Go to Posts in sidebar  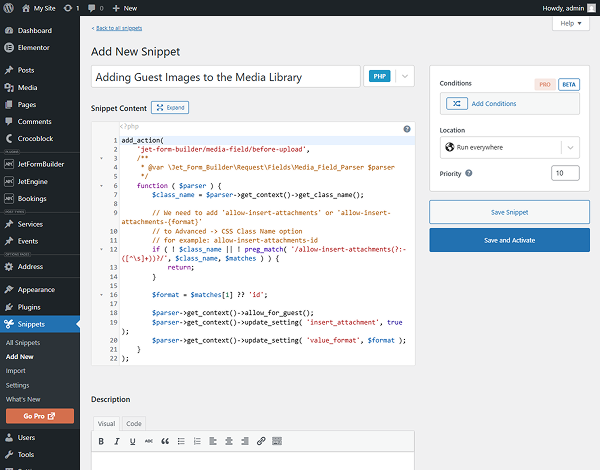pos(26,70)
